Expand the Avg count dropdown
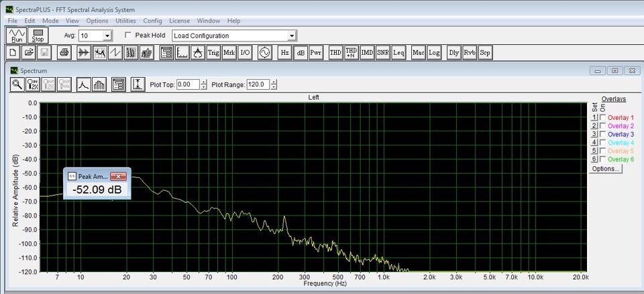Viewport: 644px width, 294px height. click(x=107, y=35)
